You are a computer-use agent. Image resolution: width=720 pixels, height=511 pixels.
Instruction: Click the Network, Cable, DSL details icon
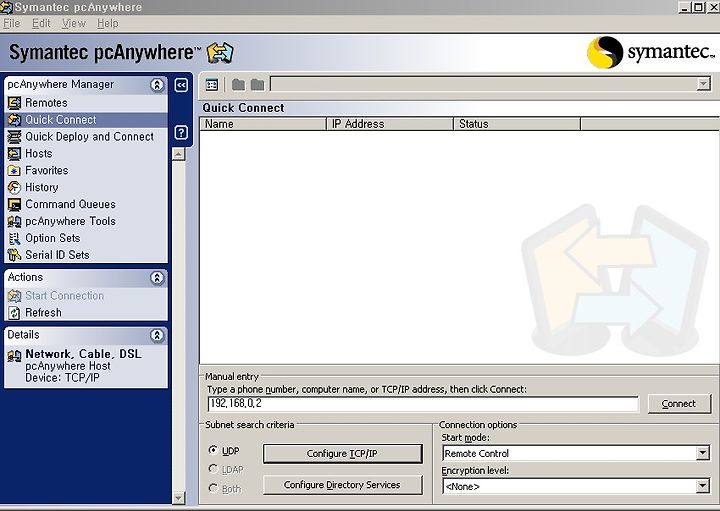[x=14, y=356]
